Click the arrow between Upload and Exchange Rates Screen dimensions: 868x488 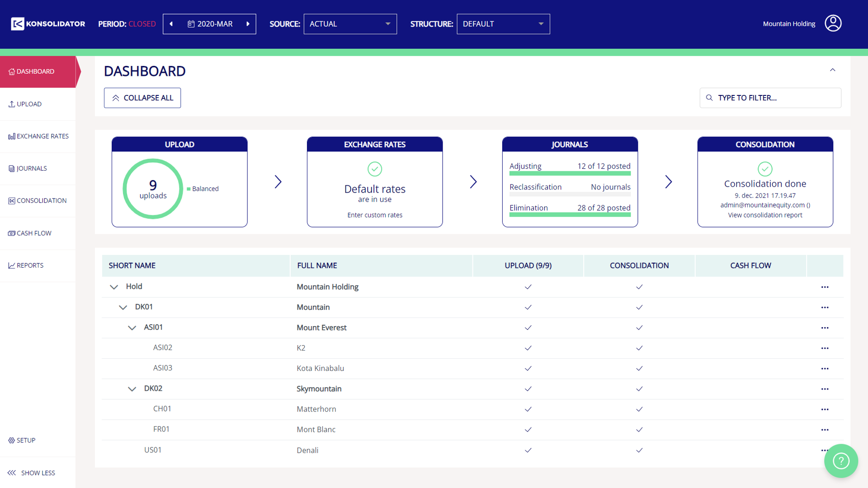(x=278, y=182)
